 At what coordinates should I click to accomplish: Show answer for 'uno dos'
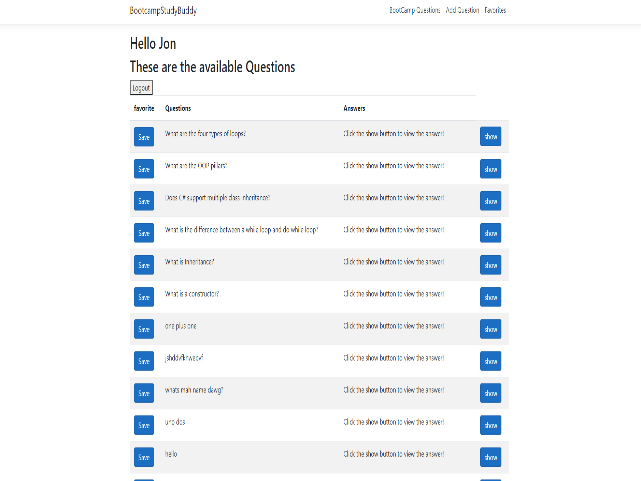point(491,425)
